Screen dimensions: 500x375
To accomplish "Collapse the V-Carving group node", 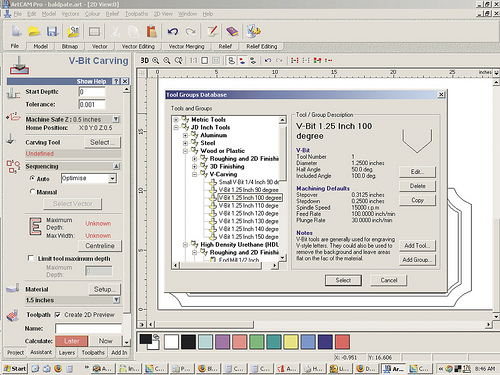I will point(195,174).
